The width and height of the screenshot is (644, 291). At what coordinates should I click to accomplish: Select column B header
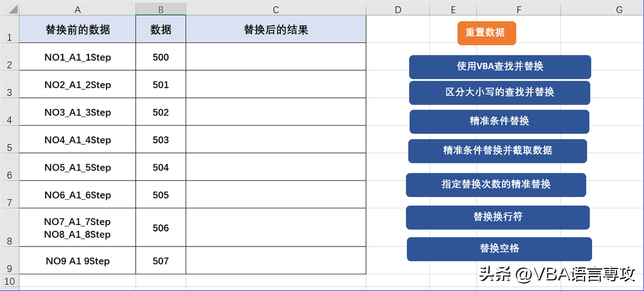point(161,9)
